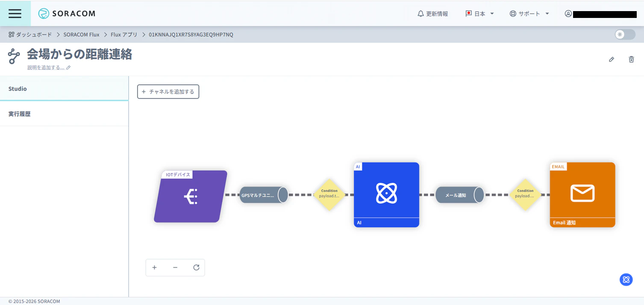This screenshot has height=305, width=644.
Task: Reset the canvas view
Action: click(x=196, y=267)
